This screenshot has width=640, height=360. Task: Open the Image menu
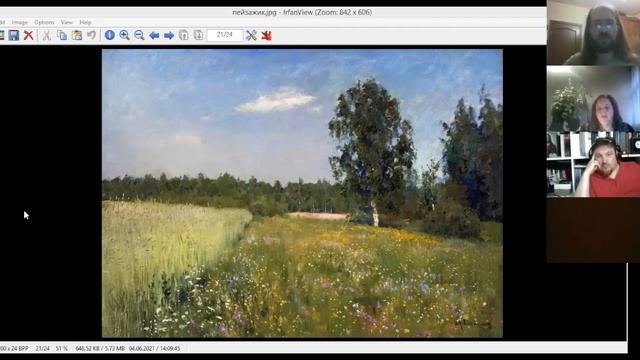(20, 22)
